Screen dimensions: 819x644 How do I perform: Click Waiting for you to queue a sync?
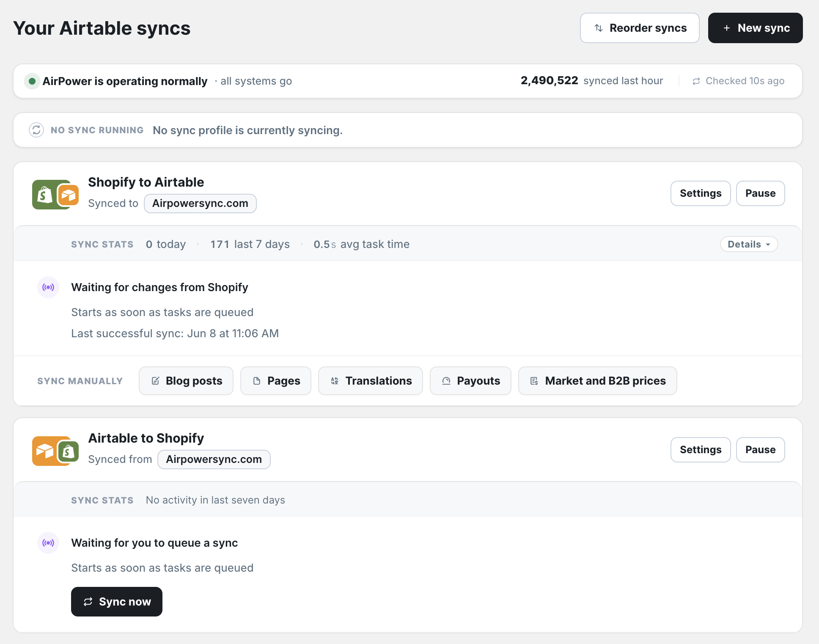[154, 543]
